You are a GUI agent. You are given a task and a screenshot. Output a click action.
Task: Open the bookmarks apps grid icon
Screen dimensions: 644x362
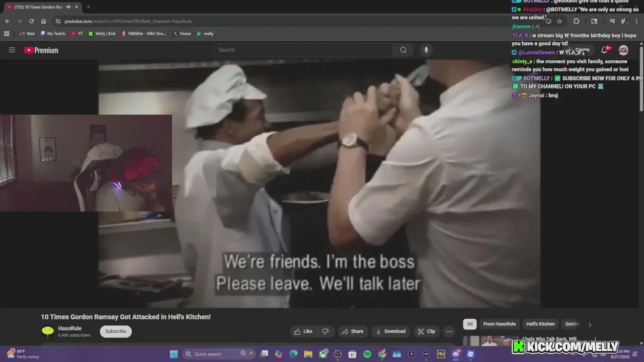click(7, 34)
